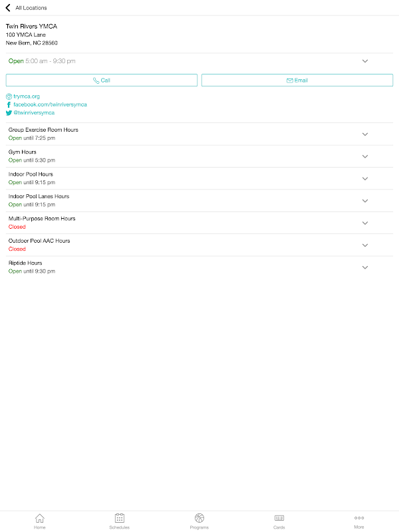Select the Group Exercise Room Hours title
Image resolution: width=399 pixels, height=532 pixels.
[x=43, y=130]
